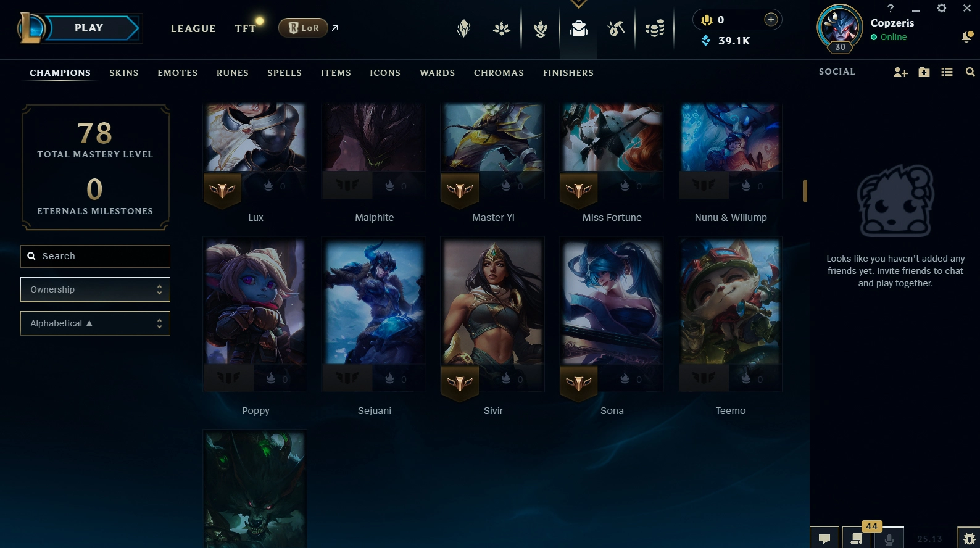This screenshot has height=548, width=980.
Task: Switch to the SKINS tab
Action: click(124, 73)
